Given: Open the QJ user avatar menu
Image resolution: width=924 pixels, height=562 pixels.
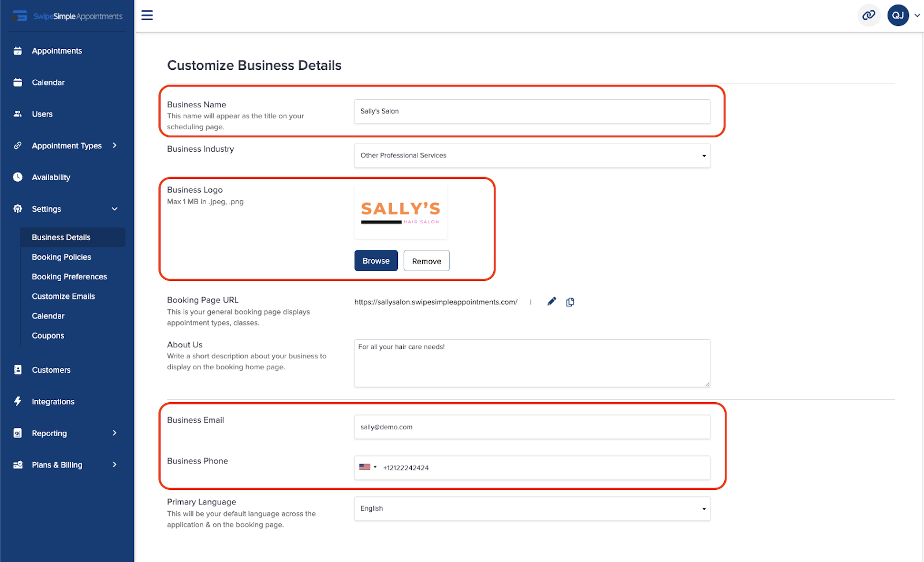Looking at the screenshot, I should (898, 16).
